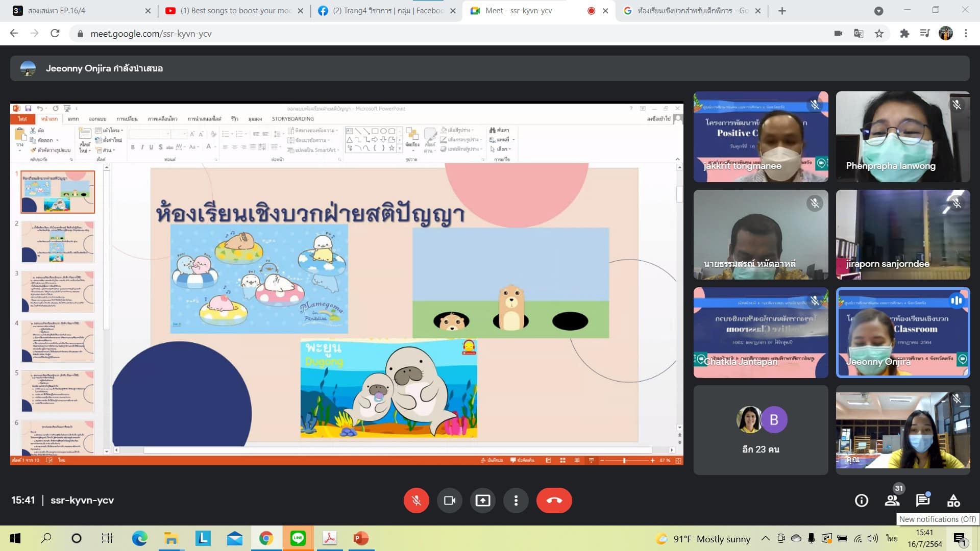Open Adobe Acrobat from taskbar
The image size is (980, 551).
(329, 538)
